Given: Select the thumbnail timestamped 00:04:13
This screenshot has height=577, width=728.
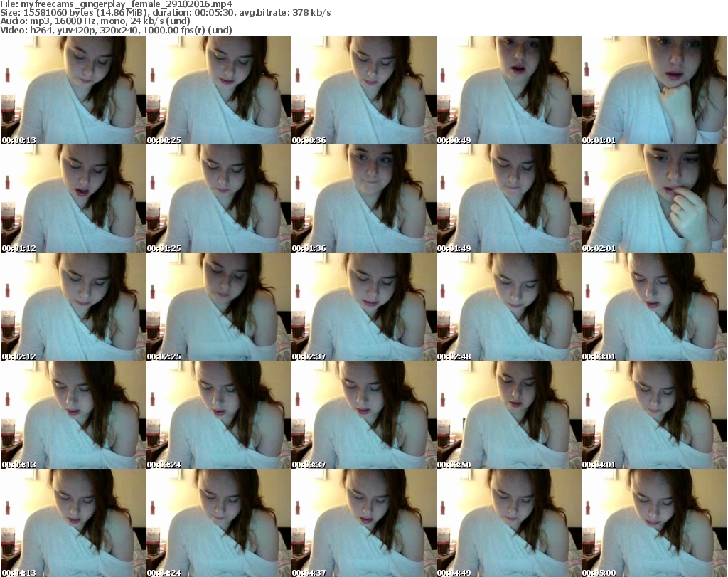Looking at the screenshot, I should 74,523.
